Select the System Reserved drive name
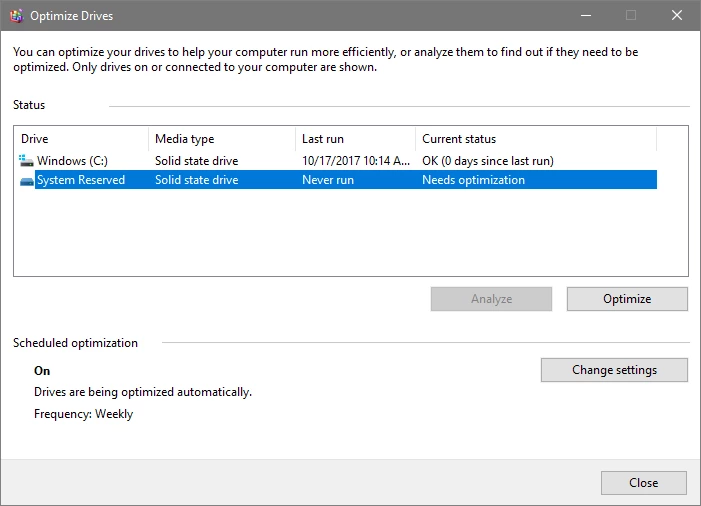The height and width of the screenshot is (506, 701). 81,180
